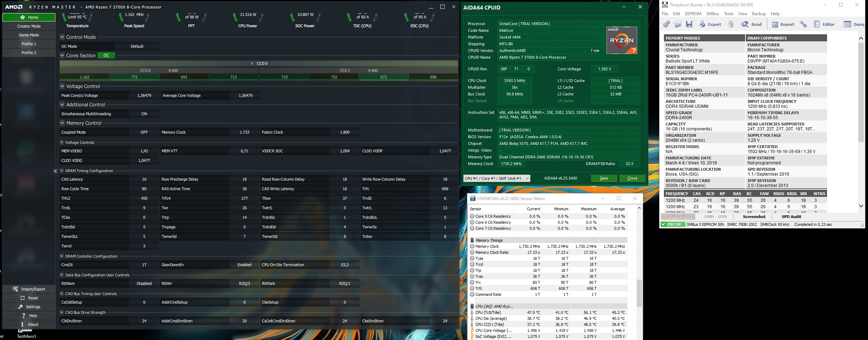Open Profile 2 in Ryzen Master
The height and width of the screenshot is (340, 868).
coord(29,53)
